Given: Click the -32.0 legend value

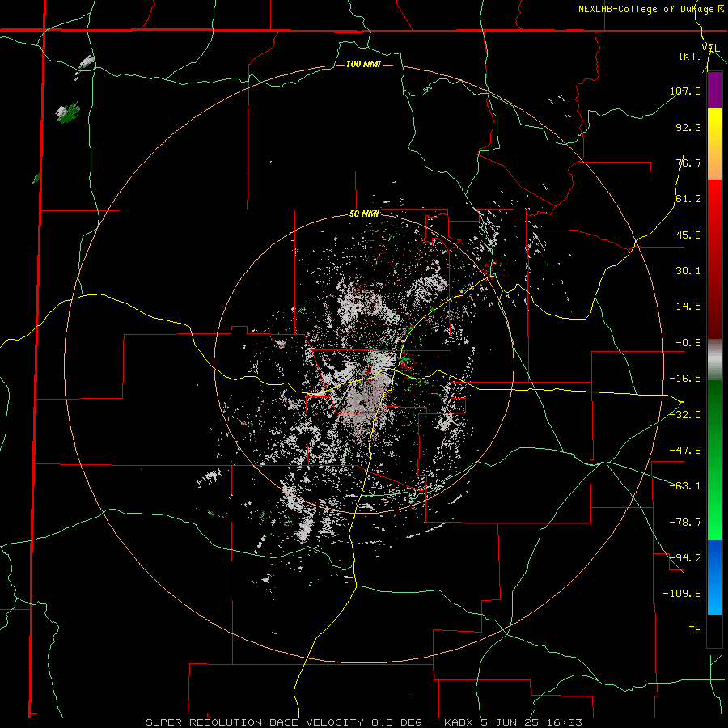Looking at the screenshot, I should coord(685,415).
